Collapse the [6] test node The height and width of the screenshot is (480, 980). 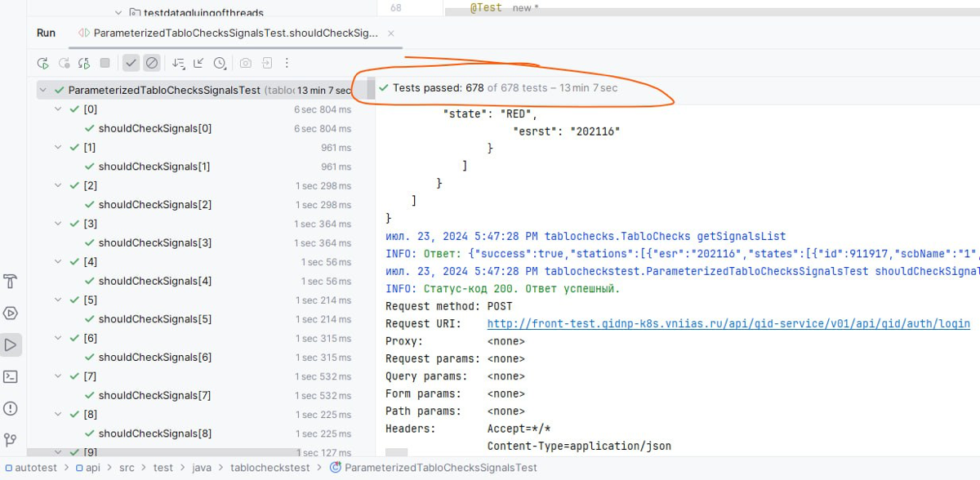59,338
